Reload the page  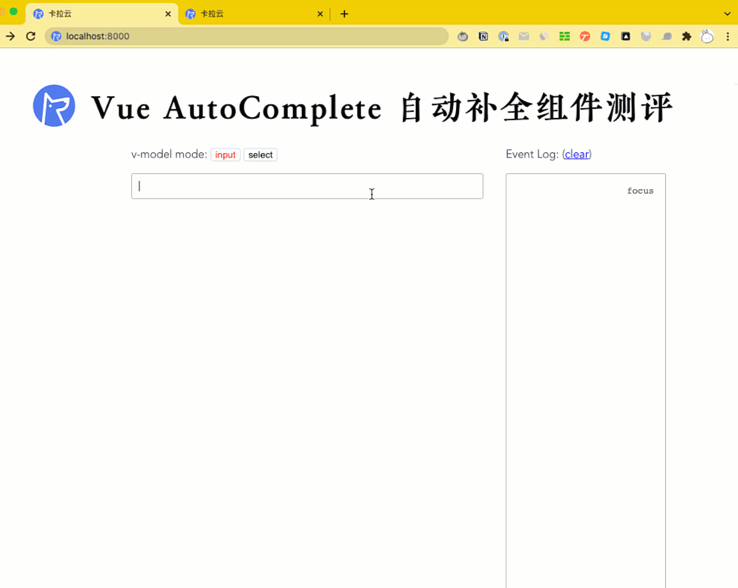point(31,36)
